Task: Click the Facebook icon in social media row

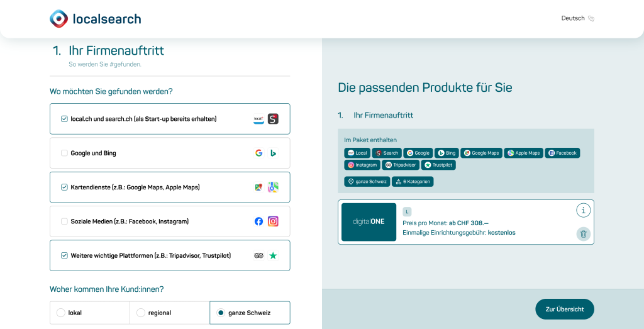Action: click(258, 221)
